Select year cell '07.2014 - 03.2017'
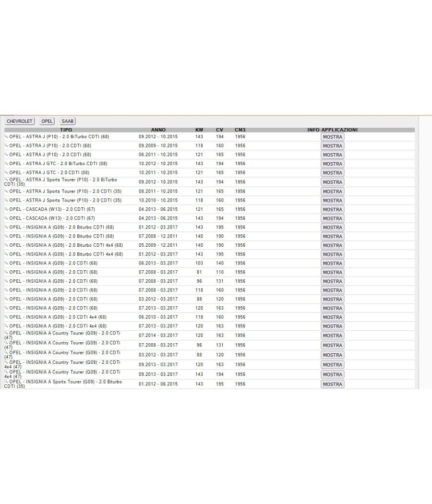This screenshot has height=504, width=432. pos(158,335)
